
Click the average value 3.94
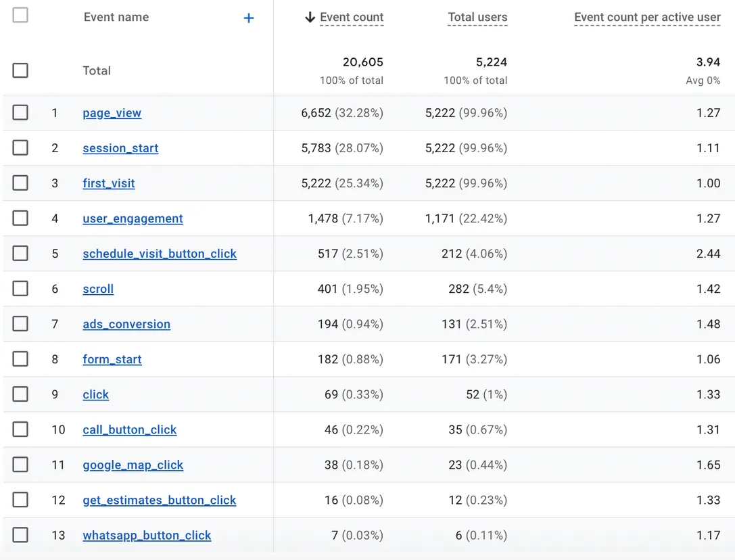(x=708, y=62)
